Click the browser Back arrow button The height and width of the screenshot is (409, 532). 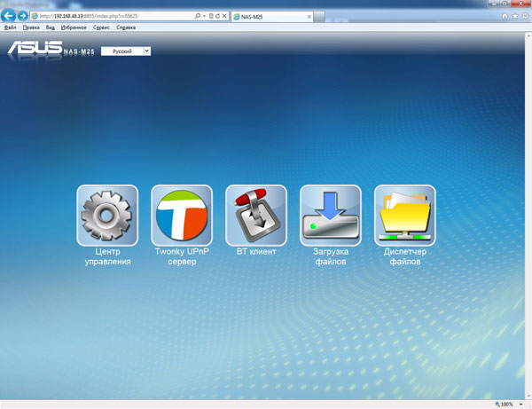8,16
